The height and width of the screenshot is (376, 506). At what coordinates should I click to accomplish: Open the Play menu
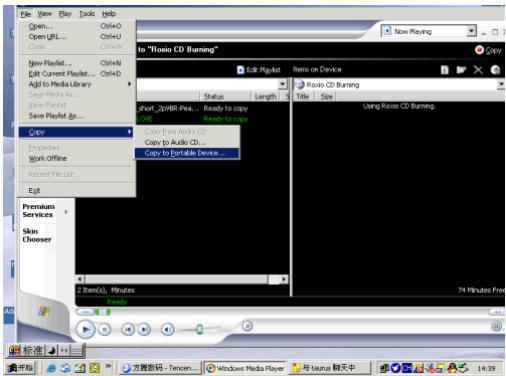(x=65, y=14)
